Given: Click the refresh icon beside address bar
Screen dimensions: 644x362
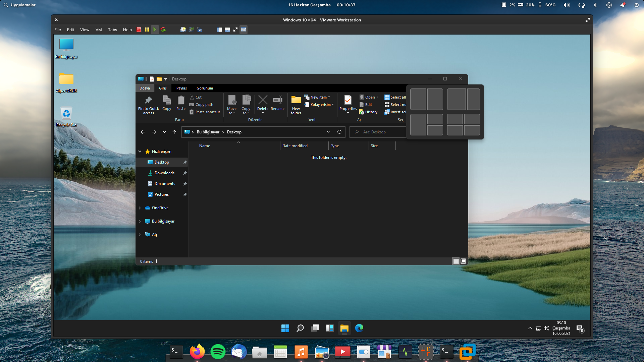Looking at the screenshot, I should coord(339,132).
